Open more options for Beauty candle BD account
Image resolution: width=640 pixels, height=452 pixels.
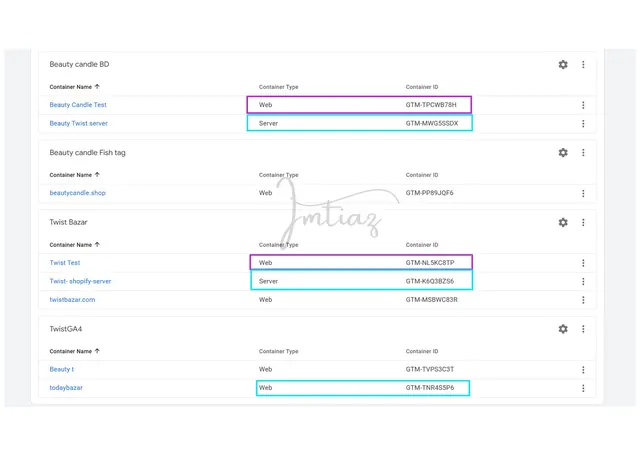tap(583, 65)
